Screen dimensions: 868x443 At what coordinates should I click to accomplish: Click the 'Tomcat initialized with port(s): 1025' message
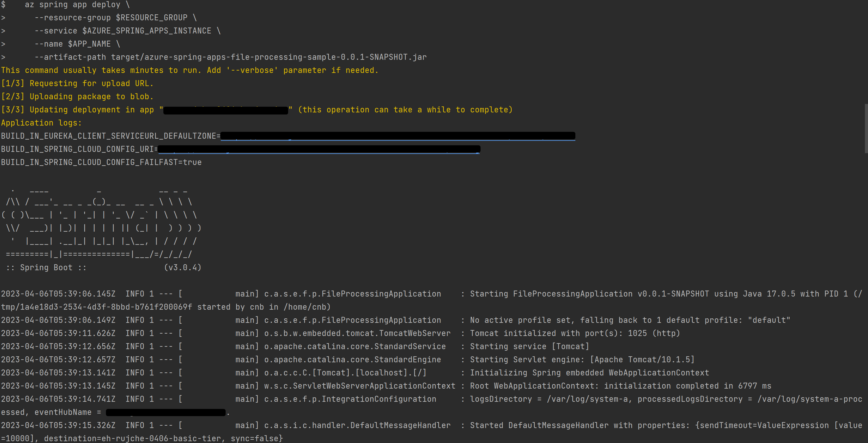pyautogui.click(x=575, y=333)
